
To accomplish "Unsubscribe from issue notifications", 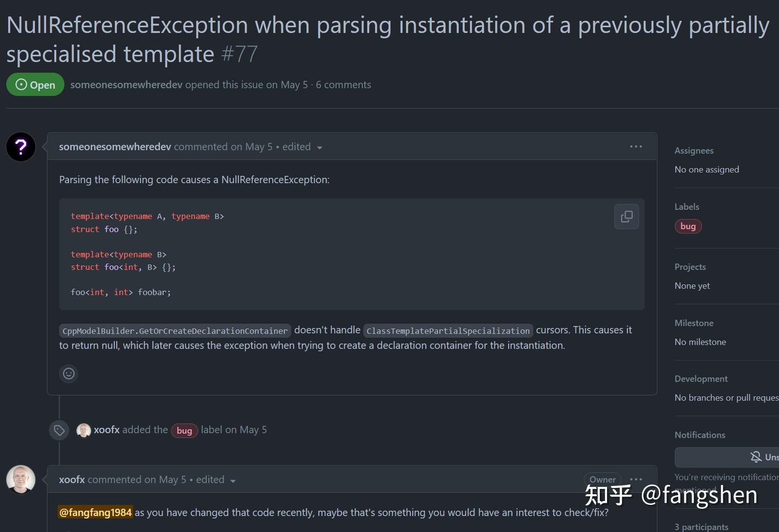I will pyautogui.click(x=756, y=457).
